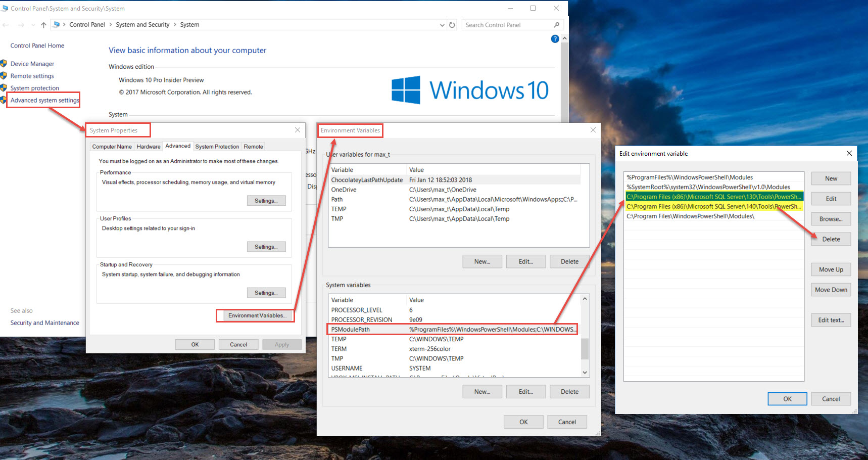This screenshot has height=460, width=868.
Task: Click OK in Edit environment variable dialog
Action: click(x=787, y=399)
